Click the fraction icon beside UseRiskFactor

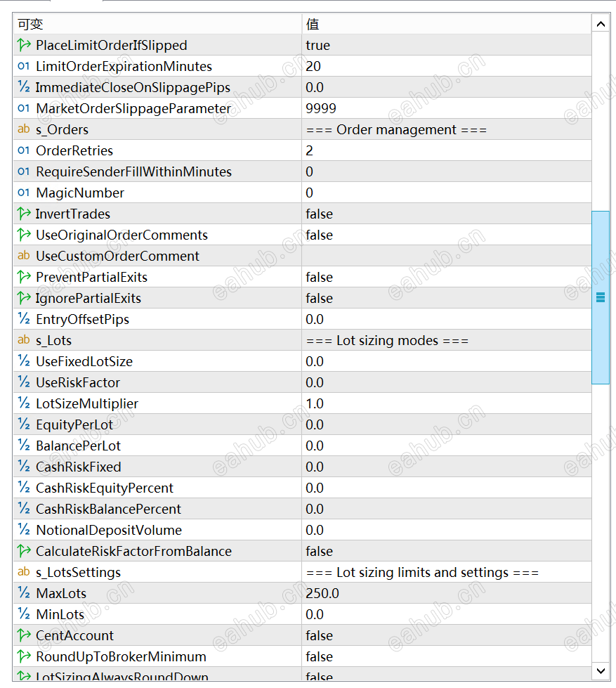point(24,382)
